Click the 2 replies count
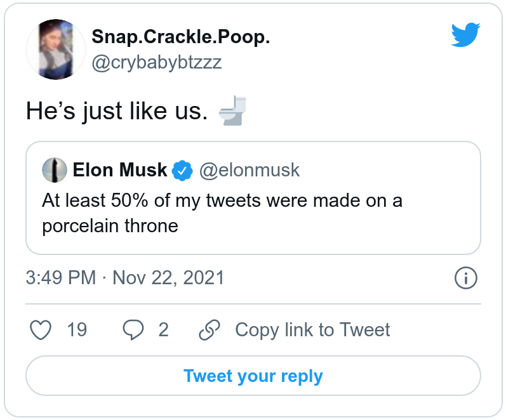This screenshot has width=506, height=420. pos(163,330)
